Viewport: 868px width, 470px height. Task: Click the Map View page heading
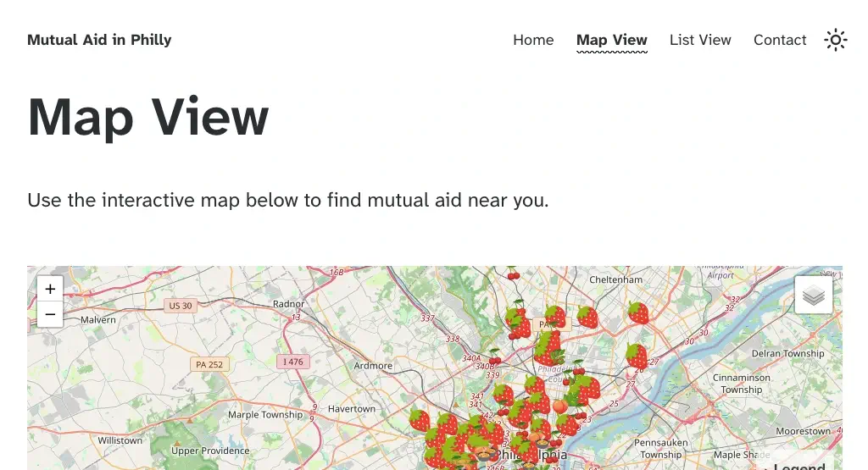[148, 117]
